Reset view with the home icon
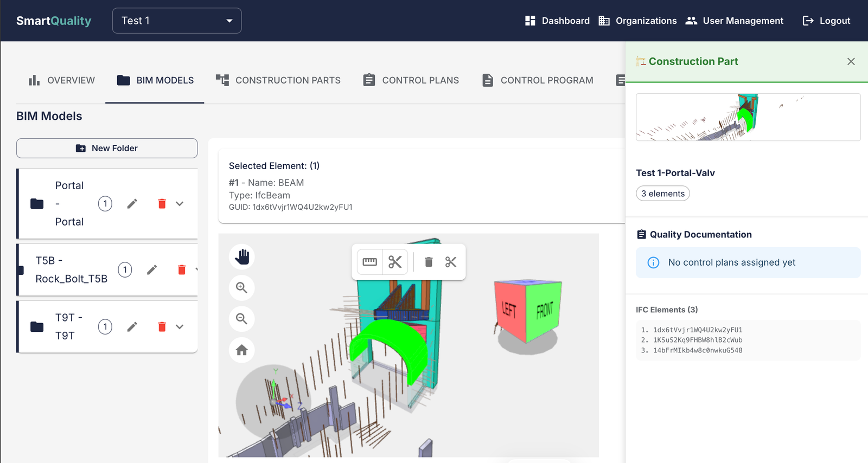This screenshot has height=463, width=868. [x=242, y=350]
